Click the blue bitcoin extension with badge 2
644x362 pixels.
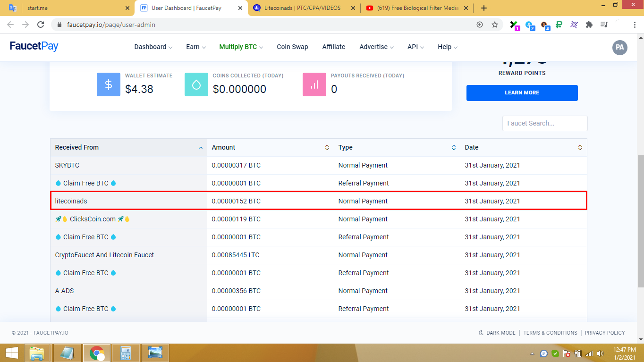tap(530, 25)
